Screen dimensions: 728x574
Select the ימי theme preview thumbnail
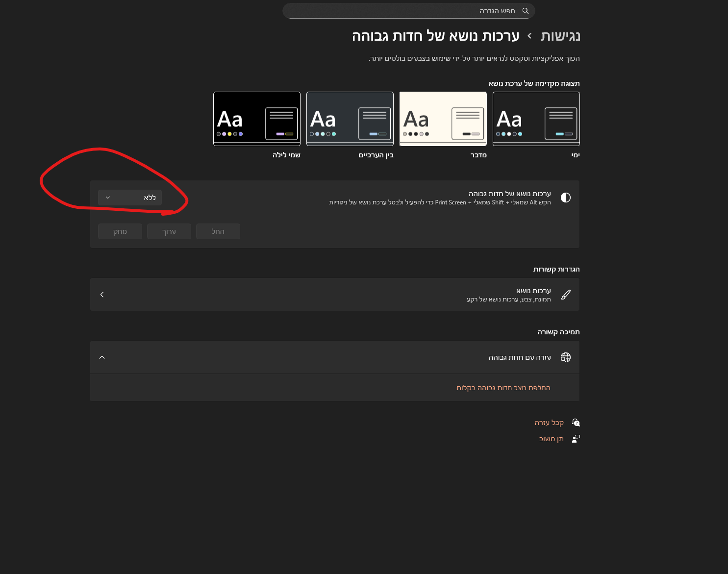tap(536, 119)
